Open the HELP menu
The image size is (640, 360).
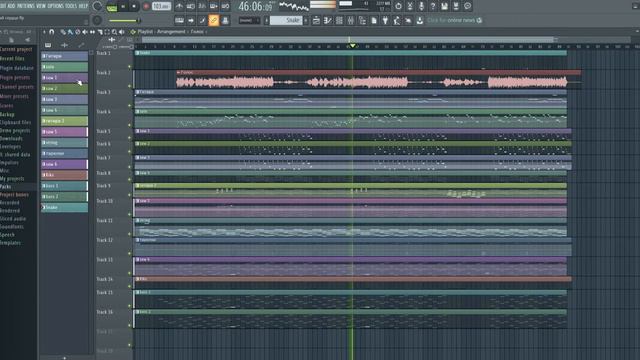point(83,6)
